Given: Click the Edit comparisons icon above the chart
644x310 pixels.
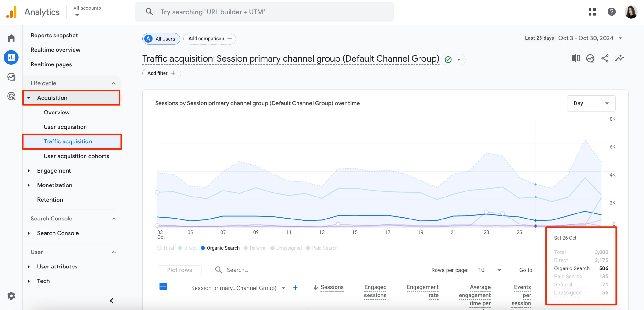Looking at the screenshot, I should (x=575, y=58).
